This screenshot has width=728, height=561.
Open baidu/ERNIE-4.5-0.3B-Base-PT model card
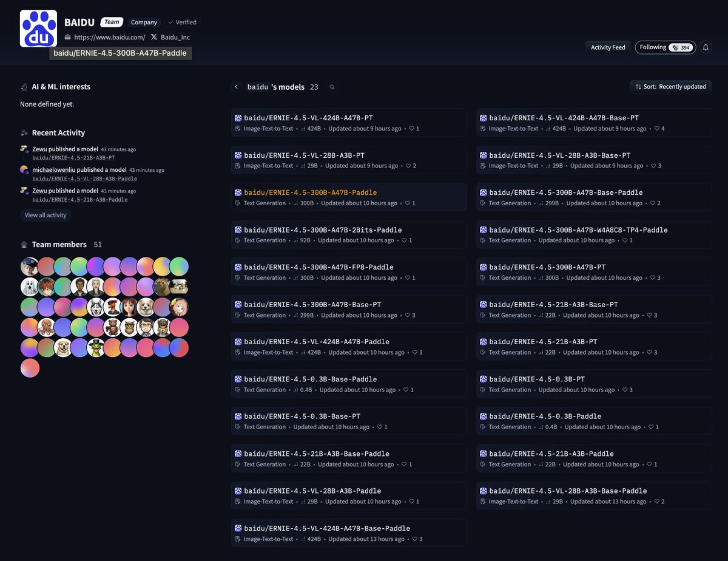point(349,421)
